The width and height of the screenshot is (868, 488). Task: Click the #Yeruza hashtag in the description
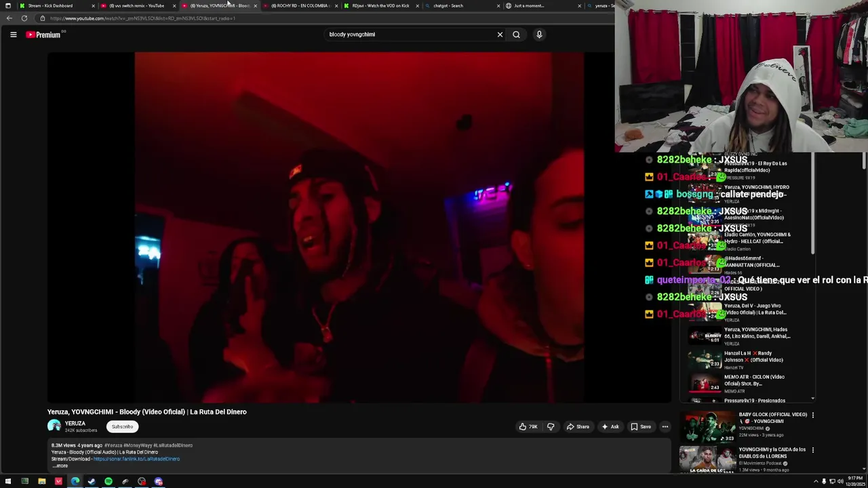point(113,445)
